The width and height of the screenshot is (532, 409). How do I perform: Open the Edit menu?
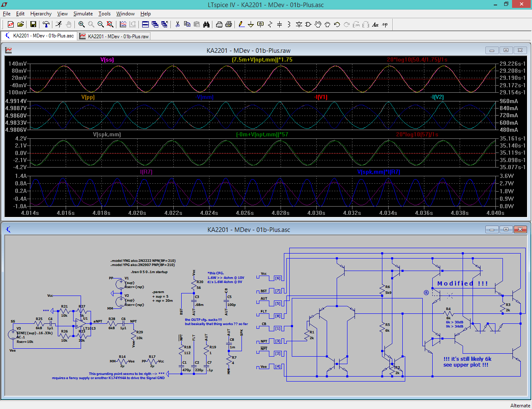point(20,14)
